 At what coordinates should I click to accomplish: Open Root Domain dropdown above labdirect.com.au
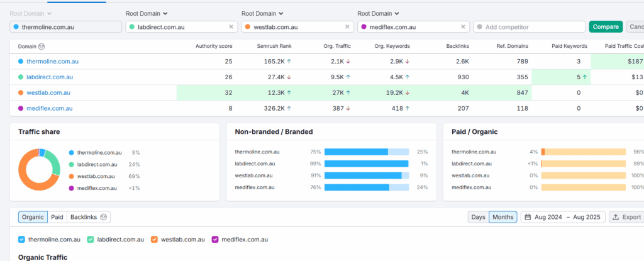pos(147,13)
